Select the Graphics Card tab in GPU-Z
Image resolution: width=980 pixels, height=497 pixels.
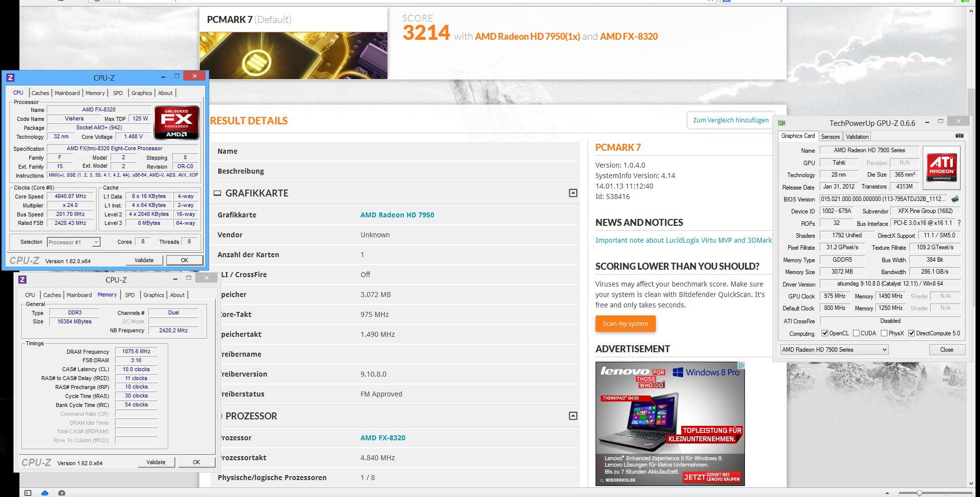coord(798,136)
